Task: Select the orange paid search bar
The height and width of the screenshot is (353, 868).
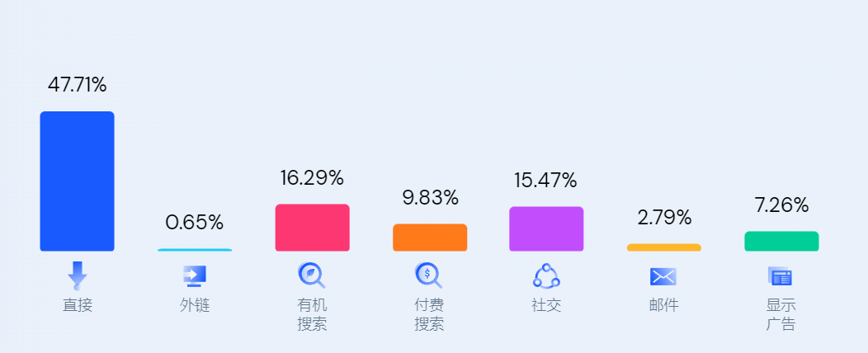Action: [x=430, y=238]
